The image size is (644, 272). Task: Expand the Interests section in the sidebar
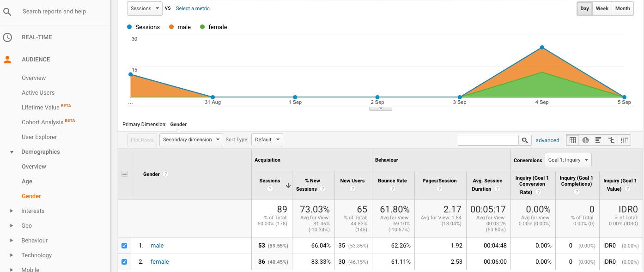tap(12, 211)
